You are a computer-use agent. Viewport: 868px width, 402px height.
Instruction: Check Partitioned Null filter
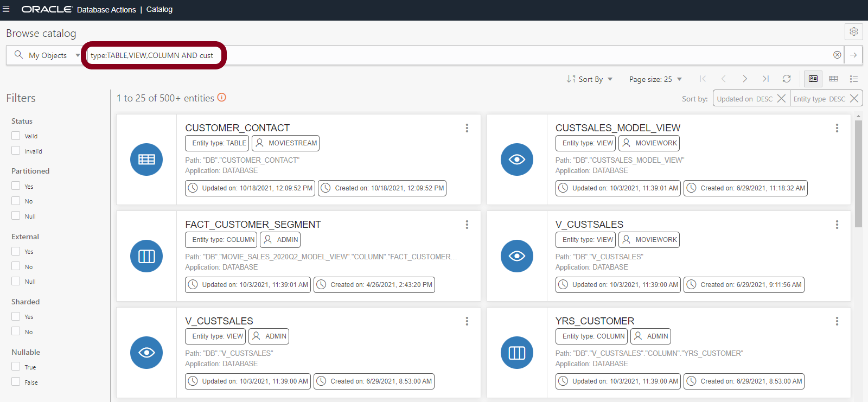(x=16, y=215)
